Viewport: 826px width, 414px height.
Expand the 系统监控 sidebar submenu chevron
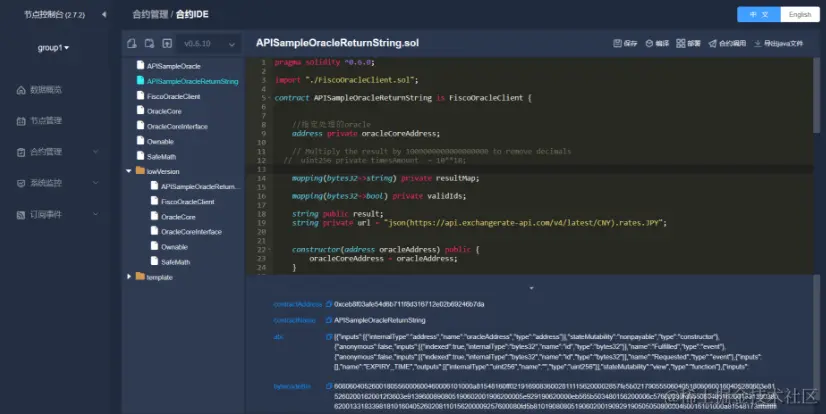pyautogui.click(x=96, y=183)
